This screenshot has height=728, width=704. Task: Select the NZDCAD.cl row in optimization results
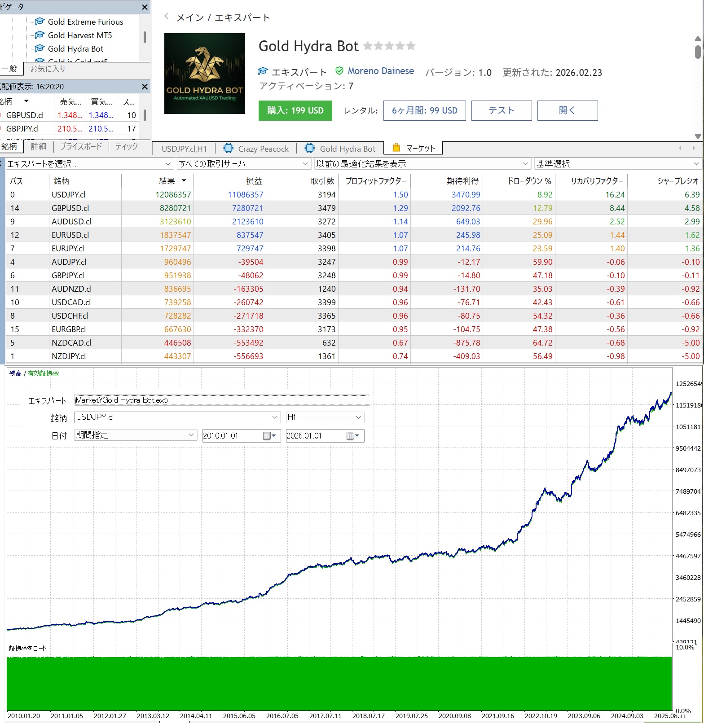pyautogui.click(x=354, y=342)
